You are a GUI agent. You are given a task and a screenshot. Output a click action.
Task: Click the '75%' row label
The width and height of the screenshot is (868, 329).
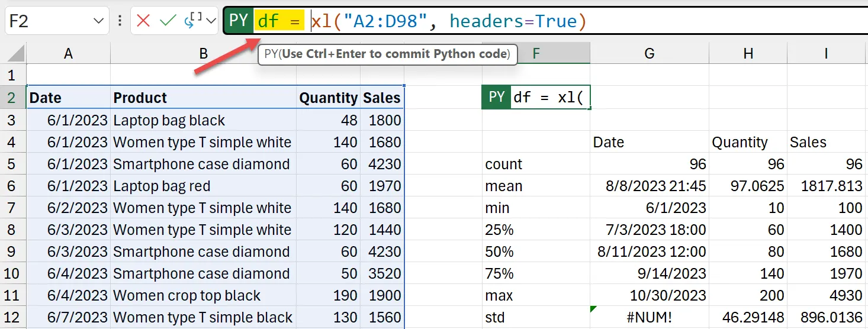[536, 273]
